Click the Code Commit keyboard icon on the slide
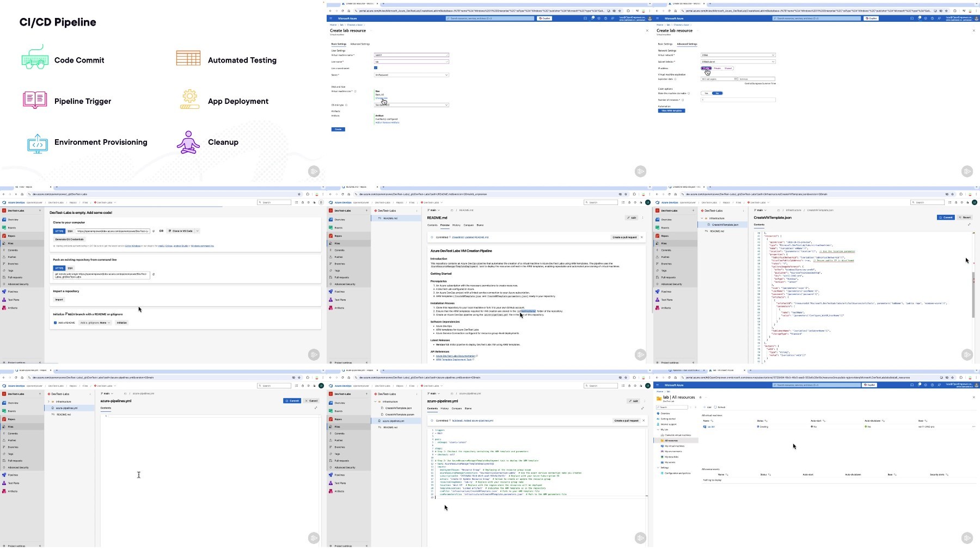Image resolution: width=980 pixels, height=550 pixels. [35, 57]
